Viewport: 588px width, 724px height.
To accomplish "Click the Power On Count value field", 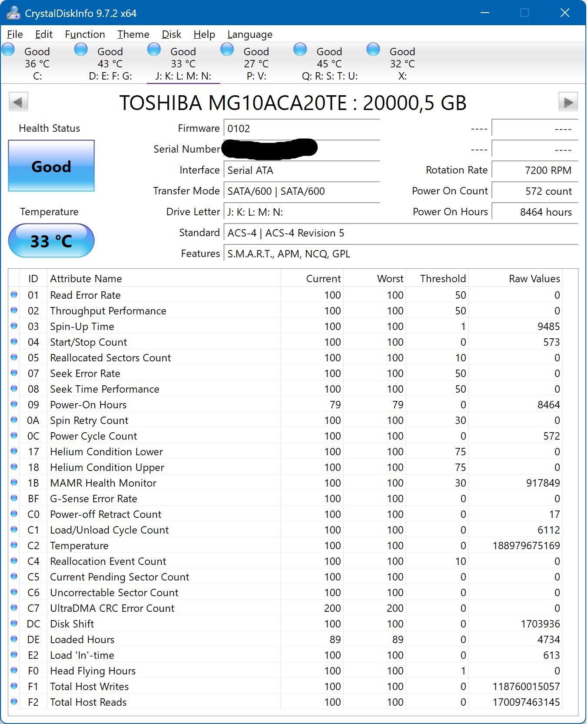I will click(535, 191).
